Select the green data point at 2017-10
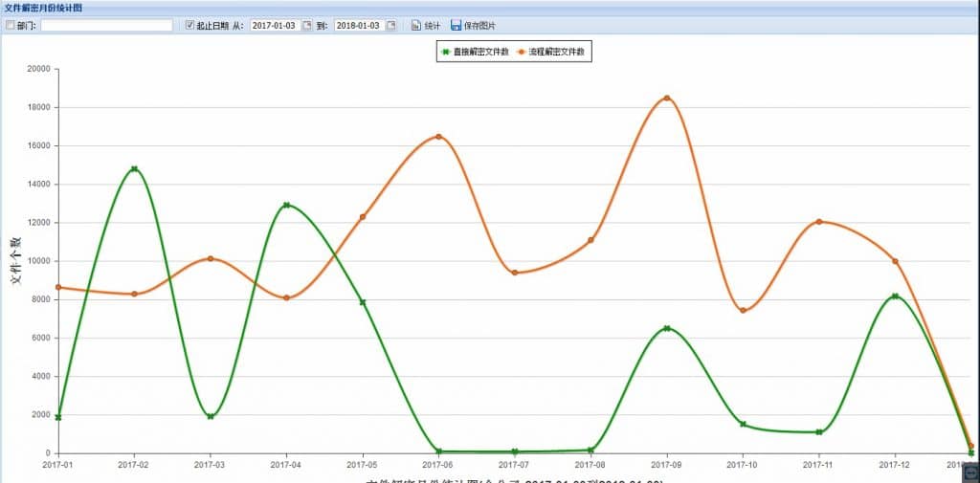Viewport: 980px width, 483px height. (x=743, y=425)
